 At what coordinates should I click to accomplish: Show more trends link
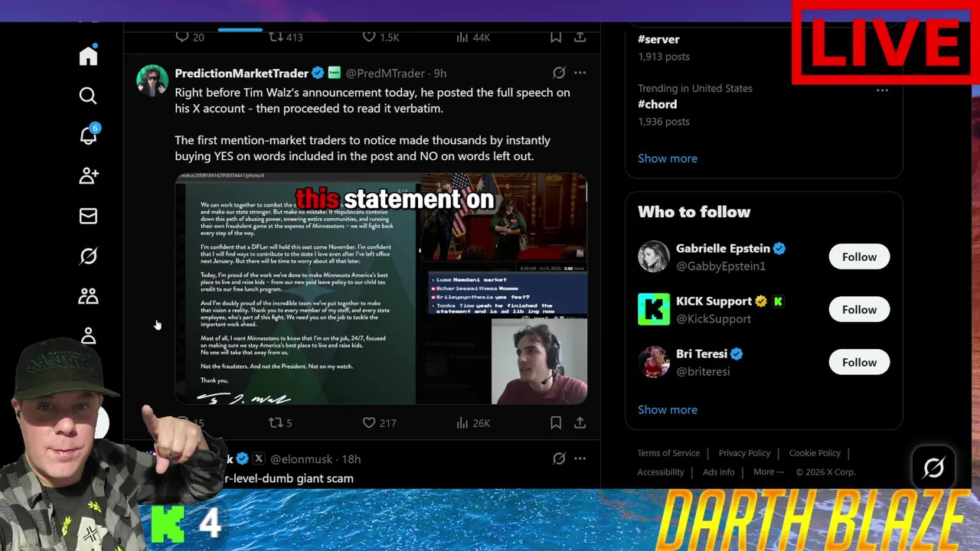click(x=668, y=158)
